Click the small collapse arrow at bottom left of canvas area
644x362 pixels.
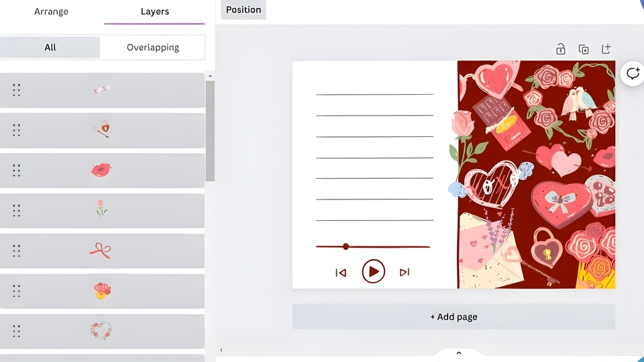[x=221, y=350]
